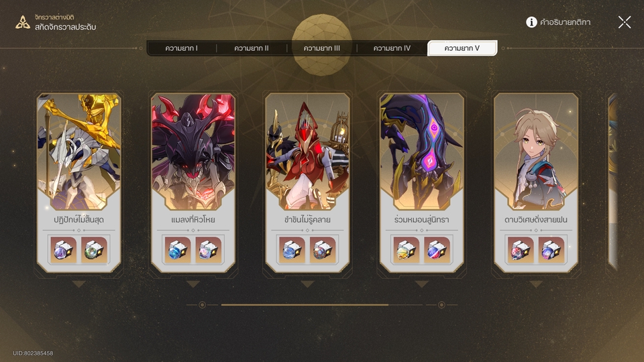Select first relic box under ดาบวิเศษดั่งสายฝน

(521, 249)
